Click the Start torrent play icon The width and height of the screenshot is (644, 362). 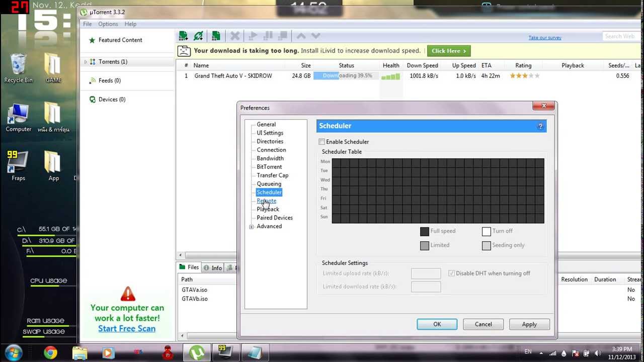click(253, 36)
